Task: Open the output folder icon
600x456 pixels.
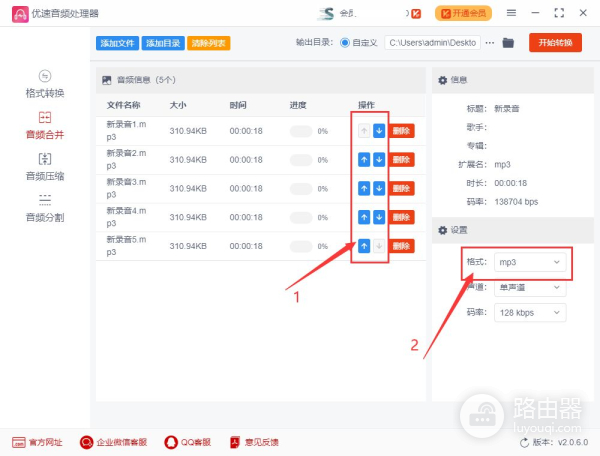Action: pyautogui.click(x=508, y=43)
